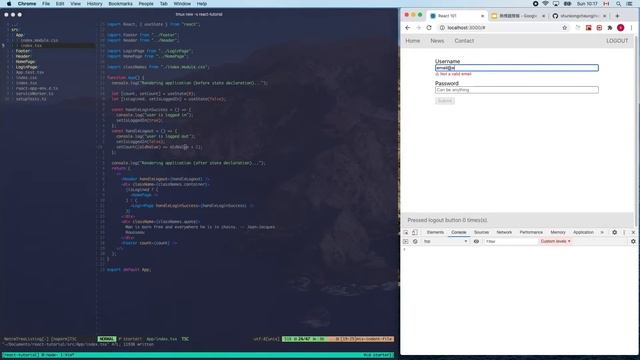Open the Help menu
The width and height of the screenshot is (640, 360).
(x=202, y=4)
